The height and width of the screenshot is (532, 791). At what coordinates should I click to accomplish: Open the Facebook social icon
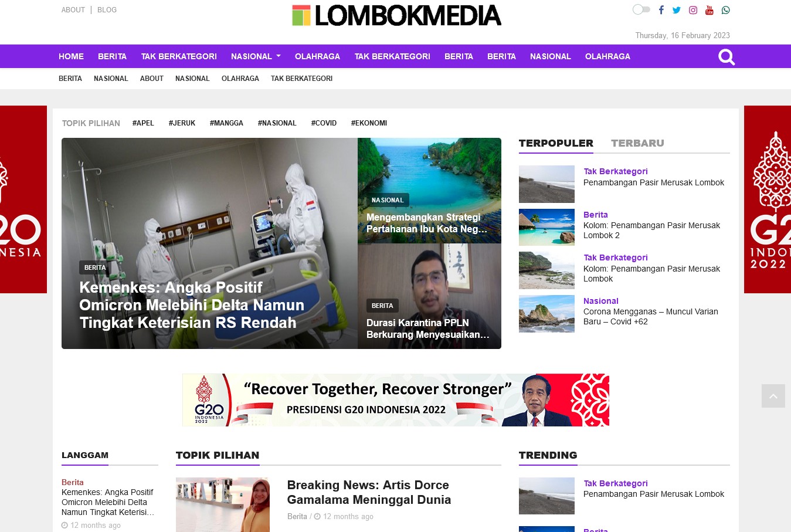coord(661,10)
